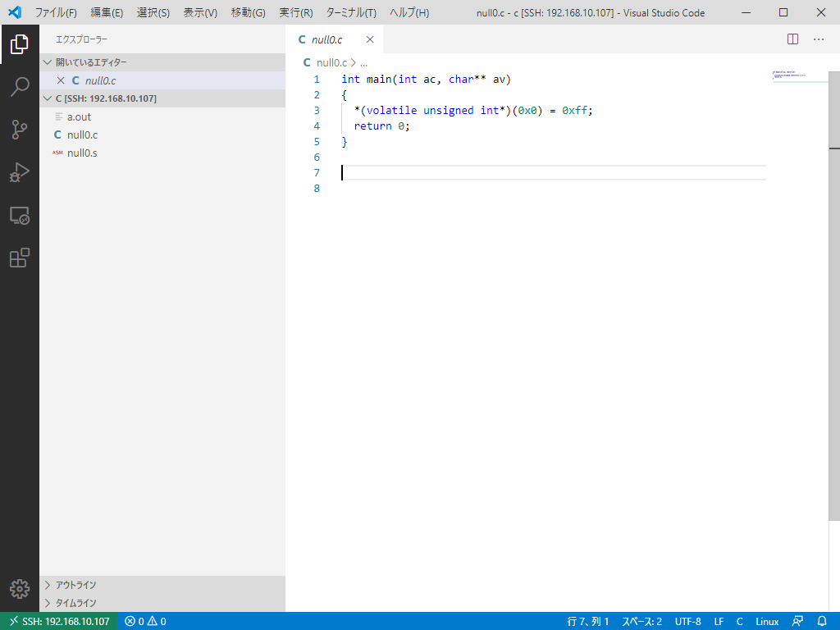Open the Extensions view

20,258
